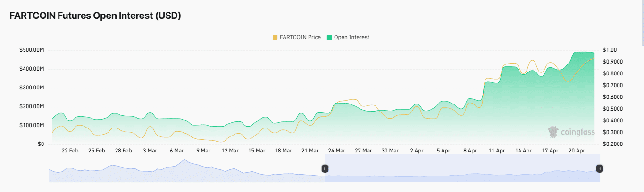Click the 2 Apr date label
The width and height of the screenshot is (644, 192).
pyautogui.click(x=417, y=151)
